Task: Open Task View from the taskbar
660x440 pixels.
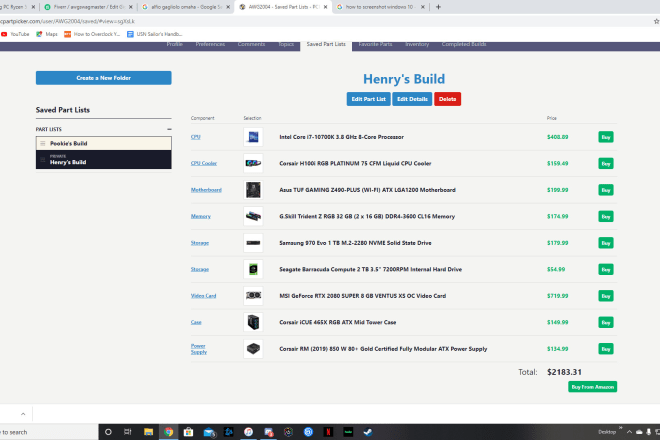Action: tap(128, 432)
